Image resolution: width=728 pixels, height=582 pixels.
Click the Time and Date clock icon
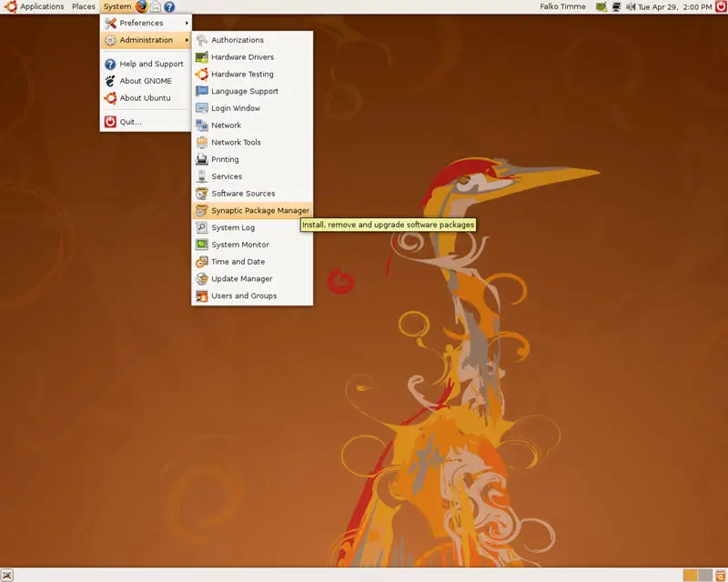(201, 262)
